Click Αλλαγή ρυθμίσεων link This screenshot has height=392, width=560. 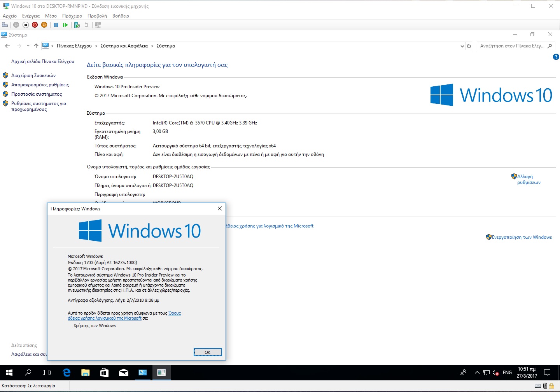(x=529, y=179)
